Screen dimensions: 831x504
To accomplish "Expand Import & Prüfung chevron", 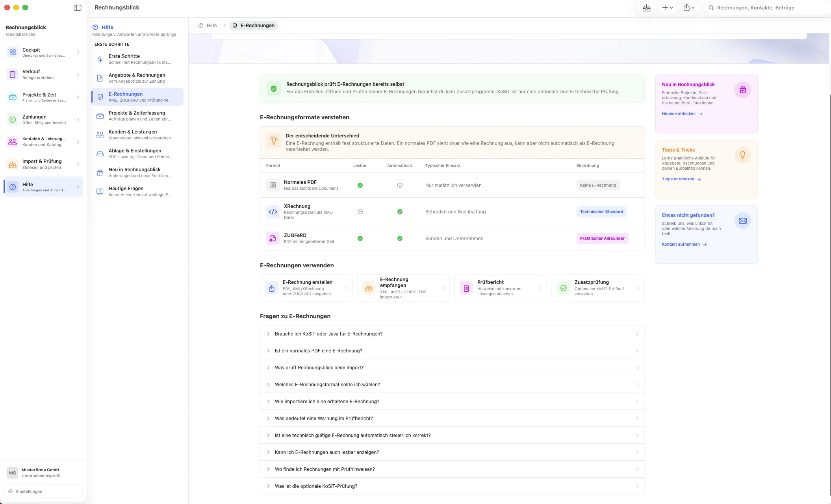I will 78,164.
